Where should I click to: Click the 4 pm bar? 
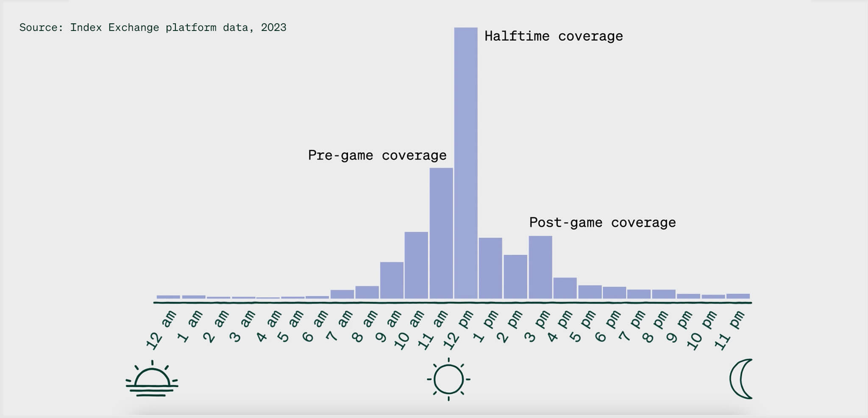click(x=565, y=288)
